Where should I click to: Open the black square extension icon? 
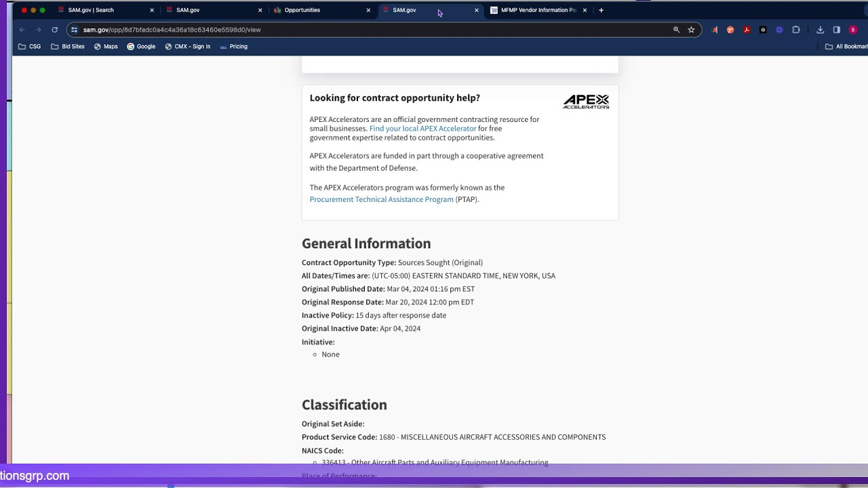pos(763,30)
